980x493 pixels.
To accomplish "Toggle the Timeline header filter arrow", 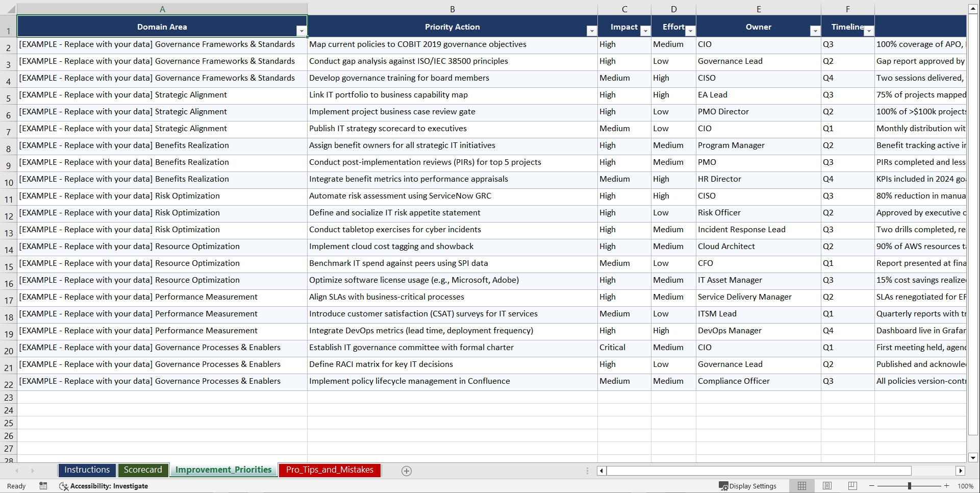I will tap(869, 31).
